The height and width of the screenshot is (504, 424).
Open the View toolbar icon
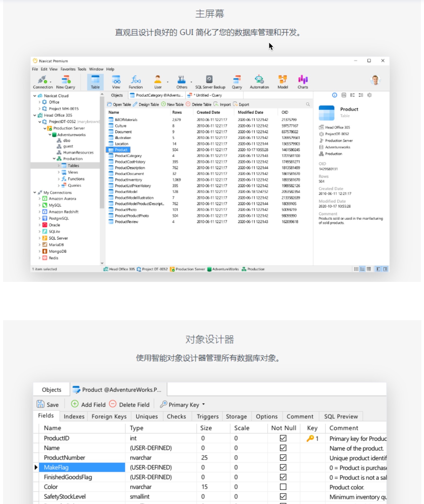(116, 82)
